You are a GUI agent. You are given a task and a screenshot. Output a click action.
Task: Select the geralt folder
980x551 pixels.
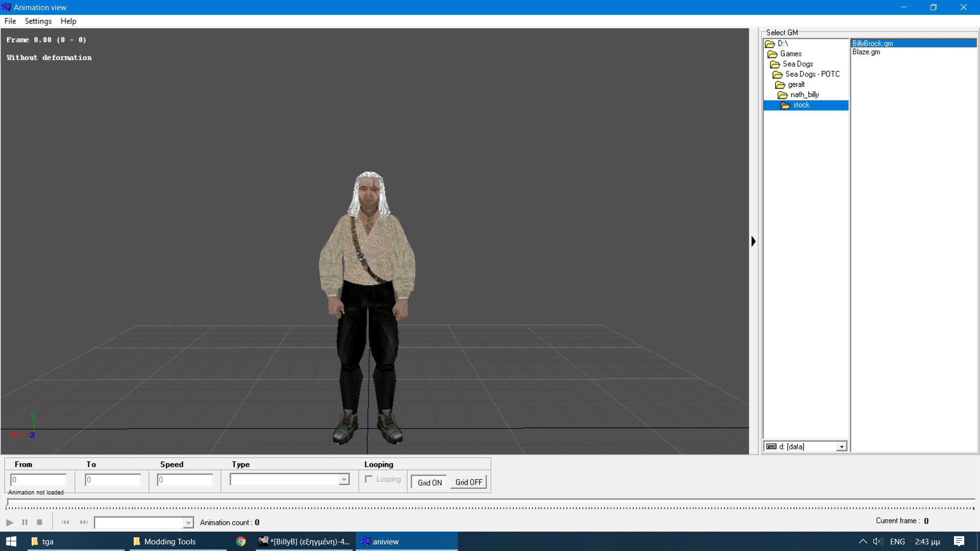790,85
